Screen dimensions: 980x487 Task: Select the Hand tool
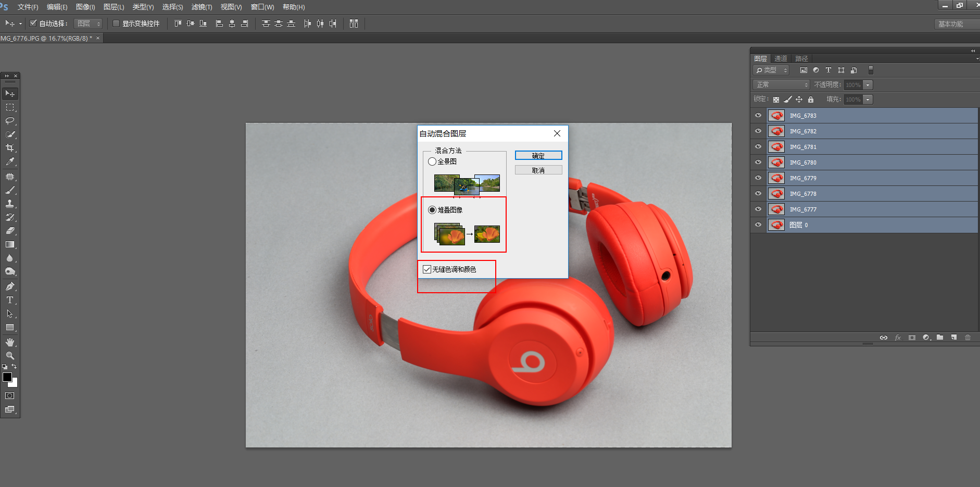click(10, 342)
